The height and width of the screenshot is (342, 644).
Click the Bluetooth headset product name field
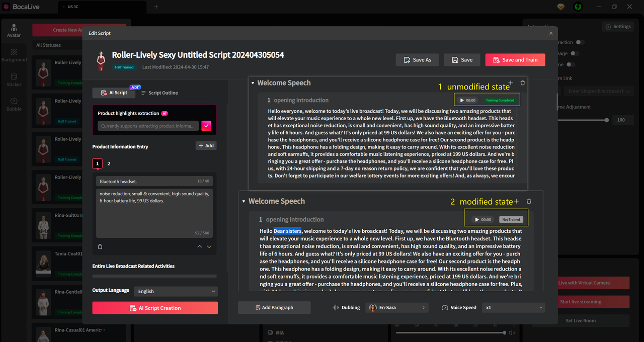pos(154,181)
